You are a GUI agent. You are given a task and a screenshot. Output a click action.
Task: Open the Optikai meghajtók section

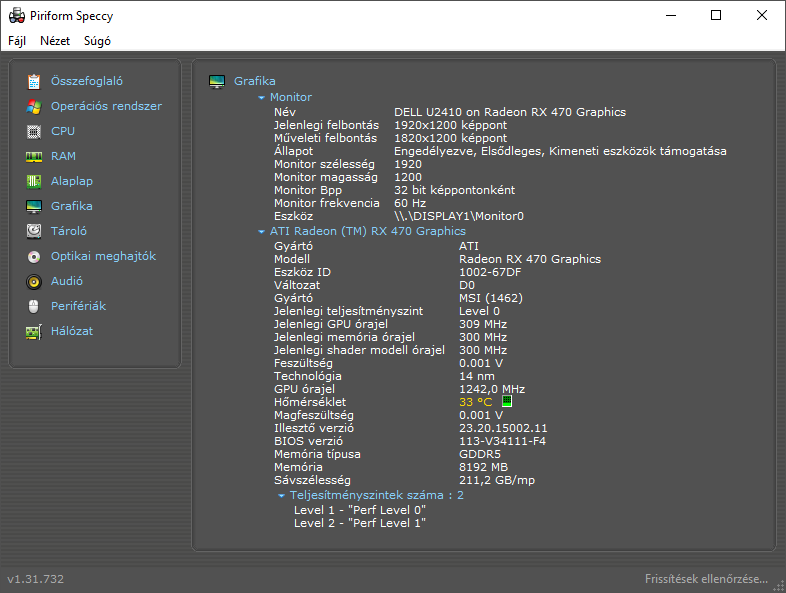(x=103, y=256)
